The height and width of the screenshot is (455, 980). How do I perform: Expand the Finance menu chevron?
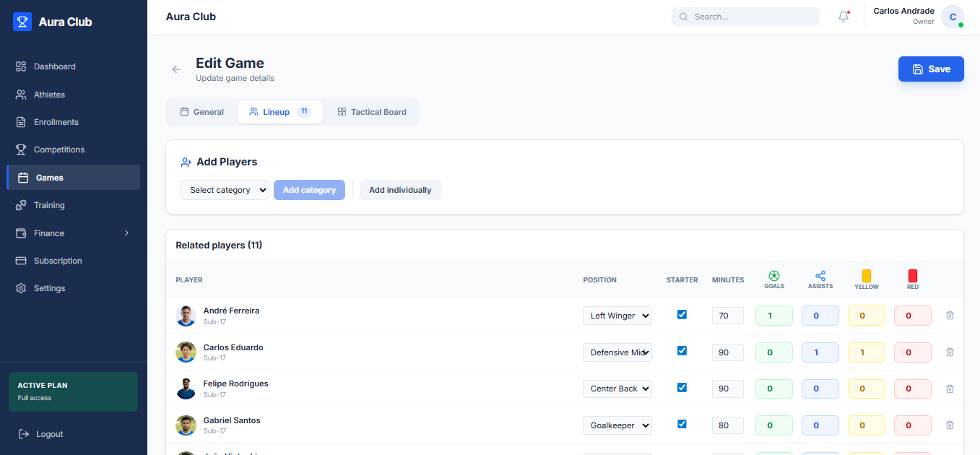coord(126,233)
